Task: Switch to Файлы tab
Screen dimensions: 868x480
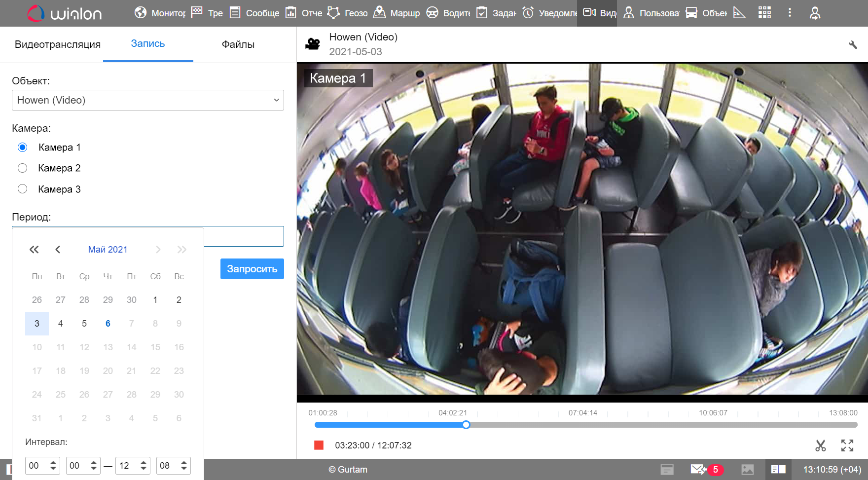Action: (238, 44)
